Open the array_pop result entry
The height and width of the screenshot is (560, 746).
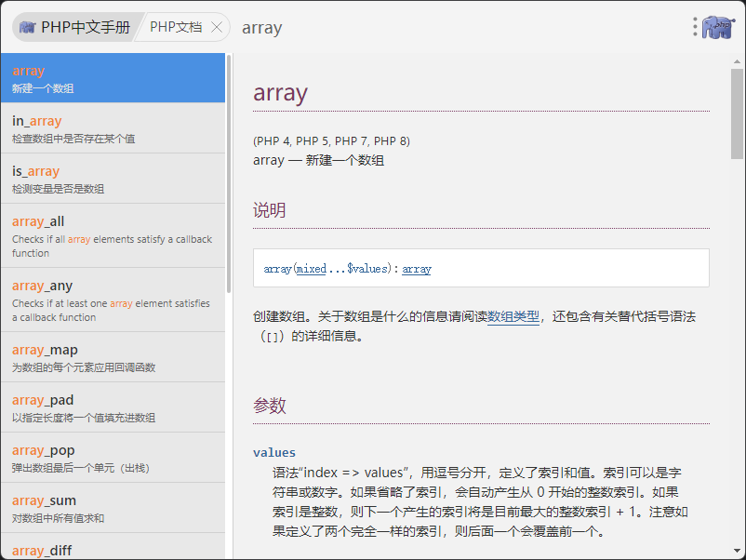[x=113, y=459]
